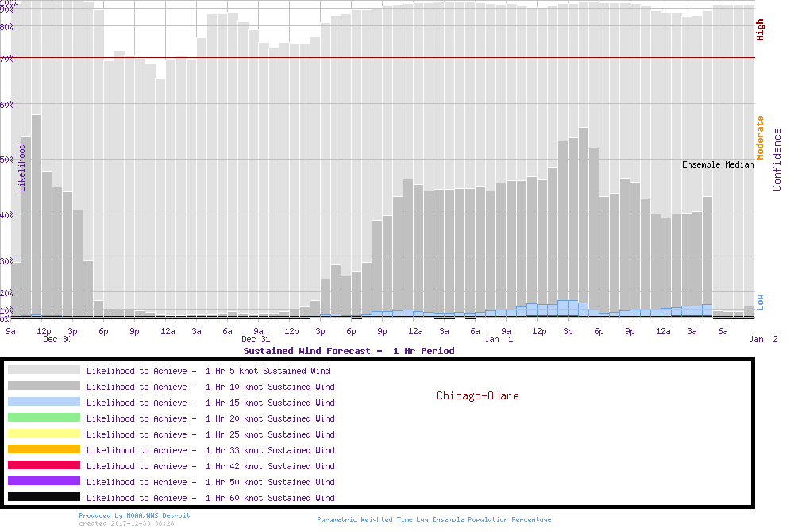Click the black 60 knot legend swatch
This screenshot has height=532, width=794.
tap(44, 497)
